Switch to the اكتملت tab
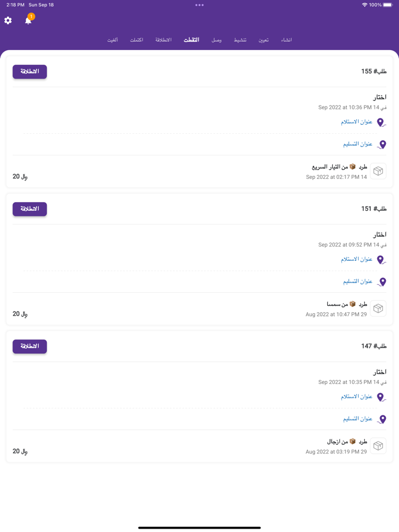Image resolution: width=399 pixels, height=532 pixels. [137, 40]
